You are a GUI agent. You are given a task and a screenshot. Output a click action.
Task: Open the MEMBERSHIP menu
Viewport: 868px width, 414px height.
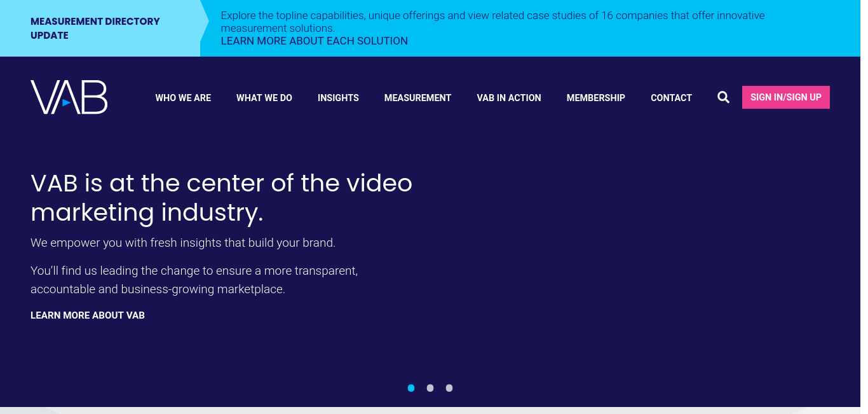[596, 98]
